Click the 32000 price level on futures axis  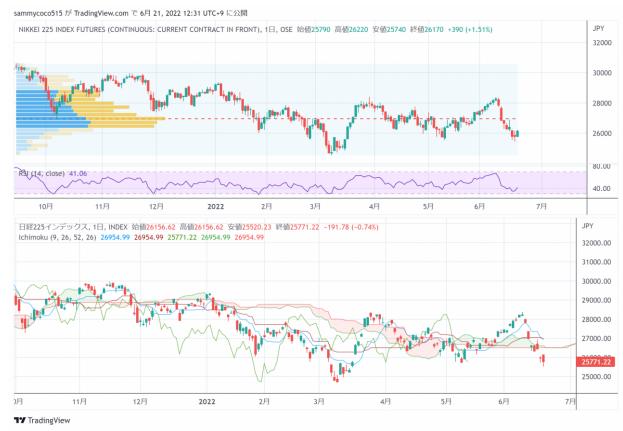coord(602,43)
